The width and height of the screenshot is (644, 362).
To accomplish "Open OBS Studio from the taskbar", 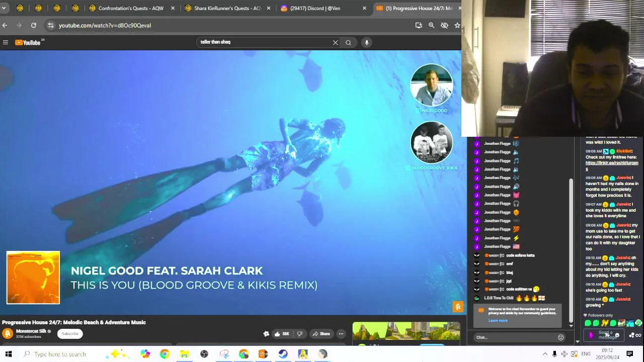I will (x=204, y=354).
